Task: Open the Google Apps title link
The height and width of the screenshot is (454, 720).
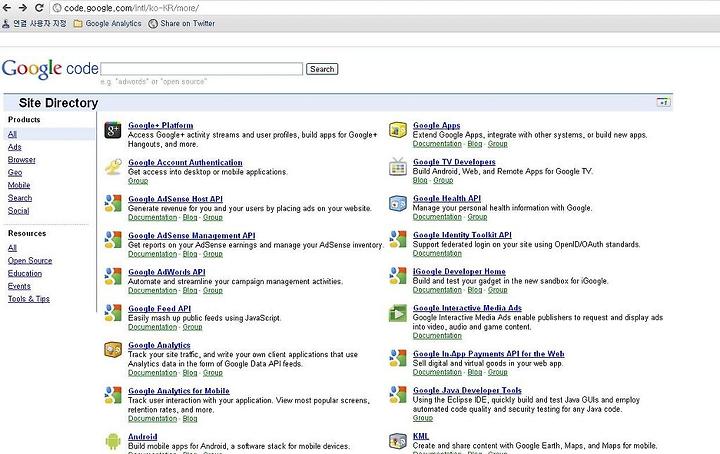Action: 437,125
